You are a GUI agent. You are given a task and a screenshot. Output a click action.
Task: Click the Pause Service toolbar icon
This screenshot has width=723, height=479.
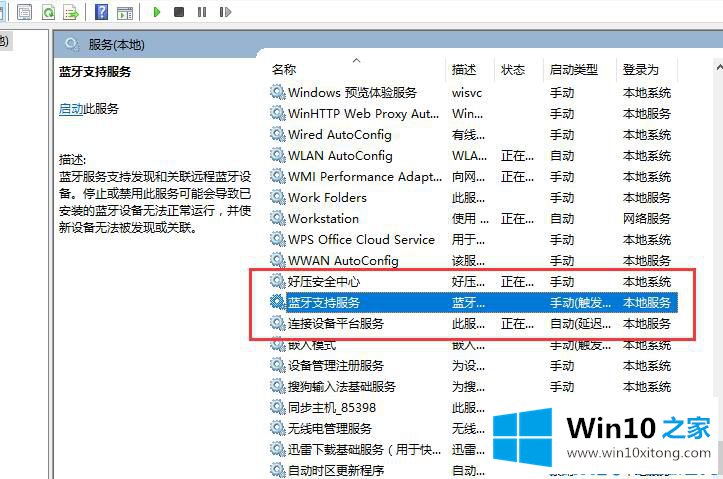pos(202,12)
